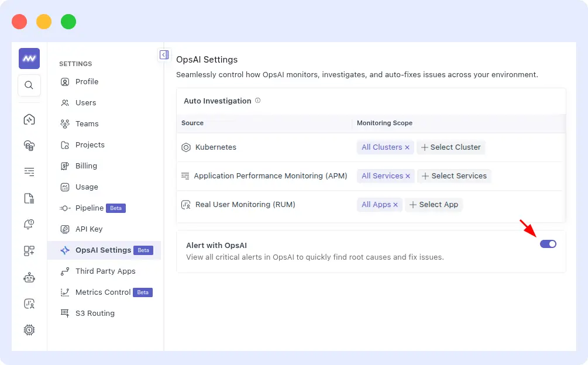Toggle the Alert with OpsAI switch
This screenshot has width=588, height=365.
tap(548, 244)
